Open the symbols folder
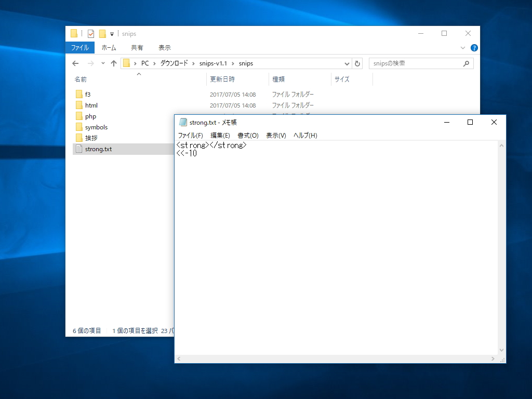 click(x=96, y=127)
